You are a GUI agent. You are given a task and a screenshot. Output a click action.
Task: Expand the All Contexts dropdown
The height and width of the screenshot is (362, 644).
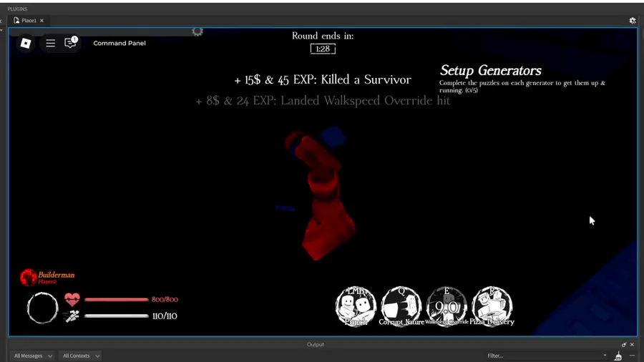pyautogui.click(x=81, y=356)
